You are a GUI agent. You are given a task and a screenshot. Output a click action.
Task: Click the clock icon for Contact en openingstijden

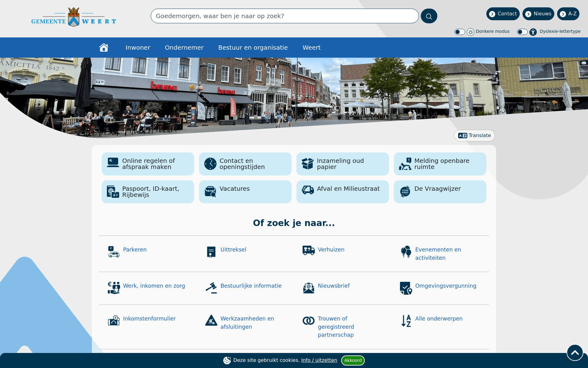[x=210, y=164]
